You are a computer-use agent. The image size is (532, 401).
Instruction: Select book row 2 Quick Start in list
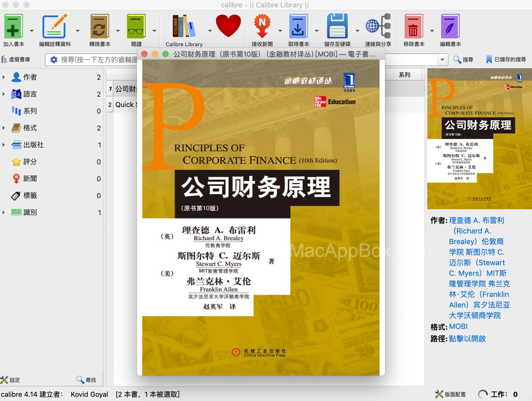click(122, 105)
